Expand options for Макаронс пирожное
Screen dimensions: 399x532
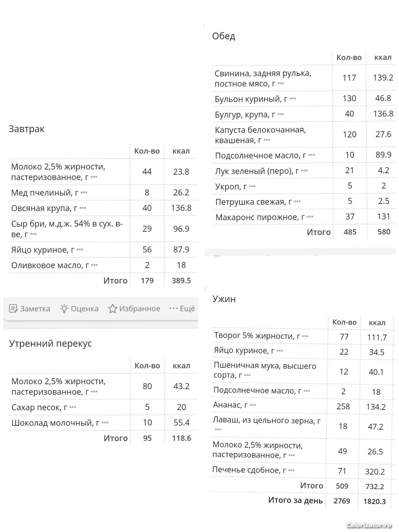(x=310, y=217)
